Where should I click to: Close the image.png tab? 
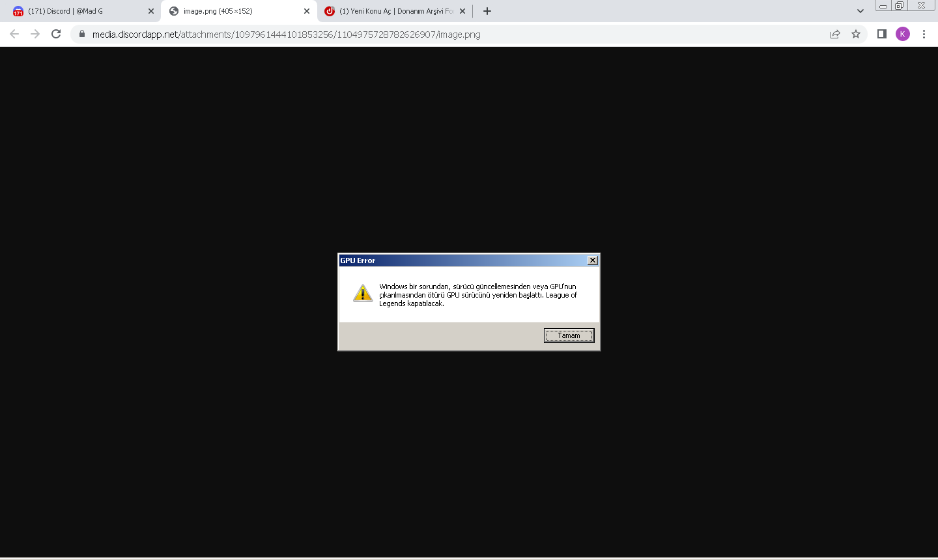pos(307,11)
